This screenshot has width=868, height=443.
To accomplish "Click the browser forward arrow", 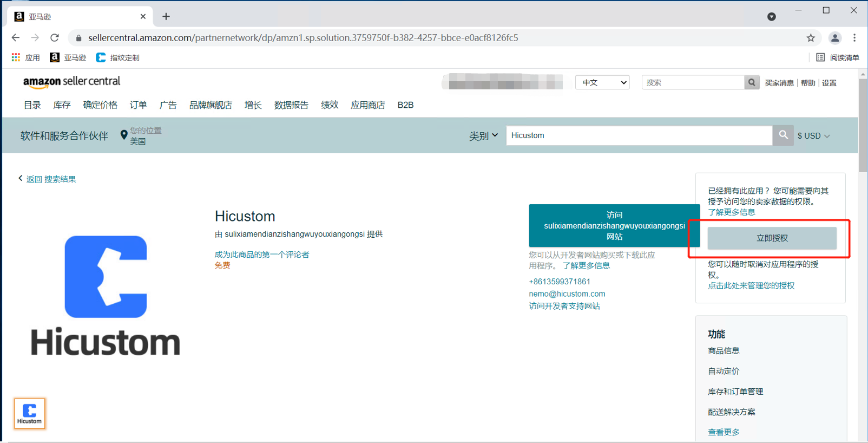I will click(x=35, y=38).
